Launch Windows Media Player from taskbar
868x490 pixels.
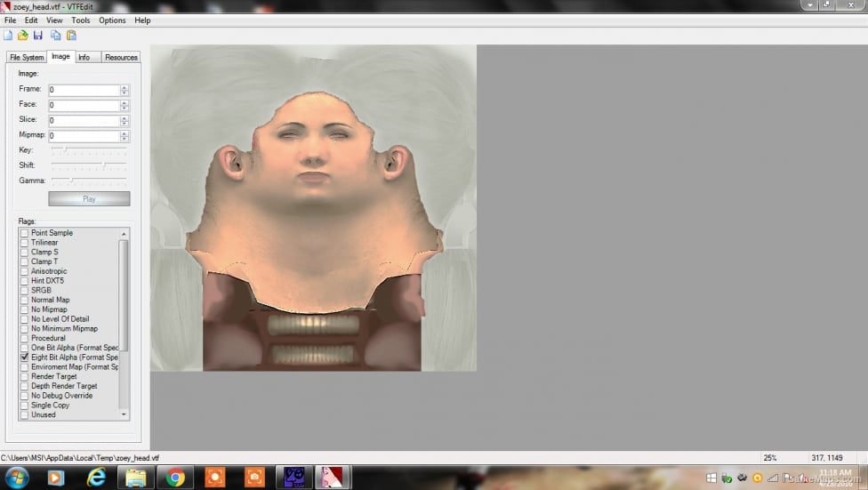[55, 478]
